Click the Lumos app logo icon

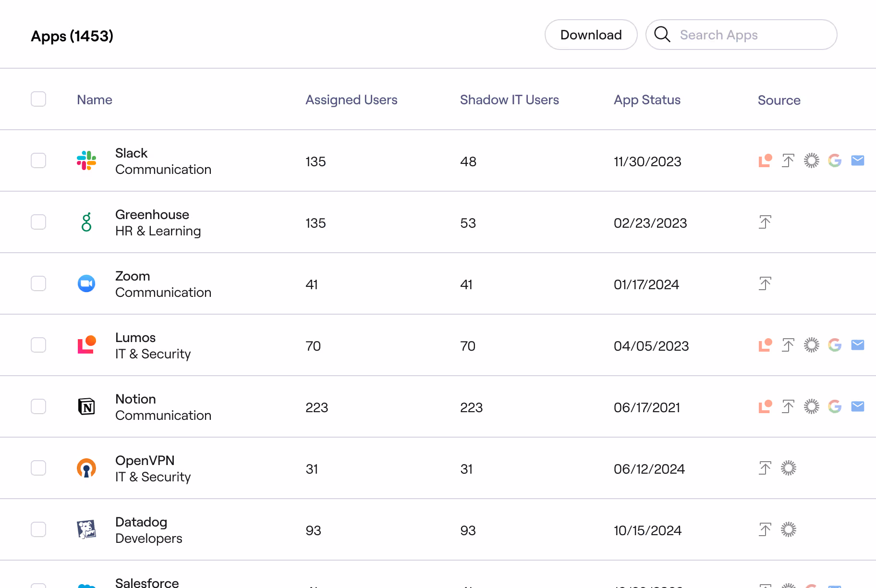click(87, 345)
